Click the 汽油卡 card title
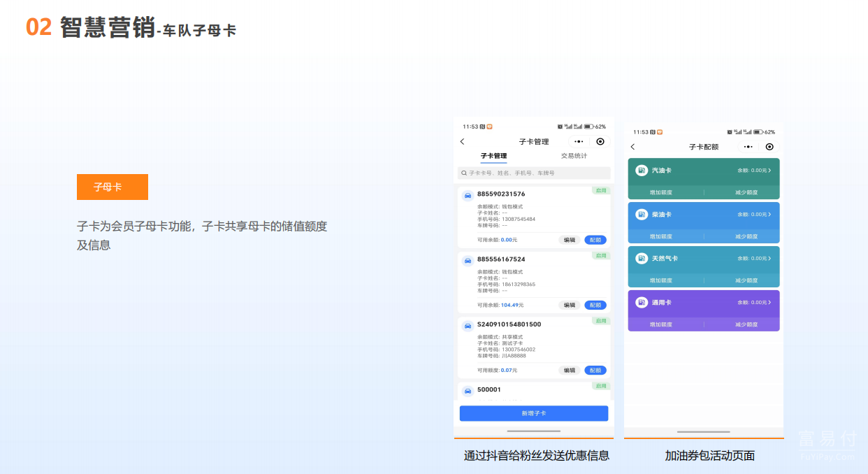 tap(662, 171)
